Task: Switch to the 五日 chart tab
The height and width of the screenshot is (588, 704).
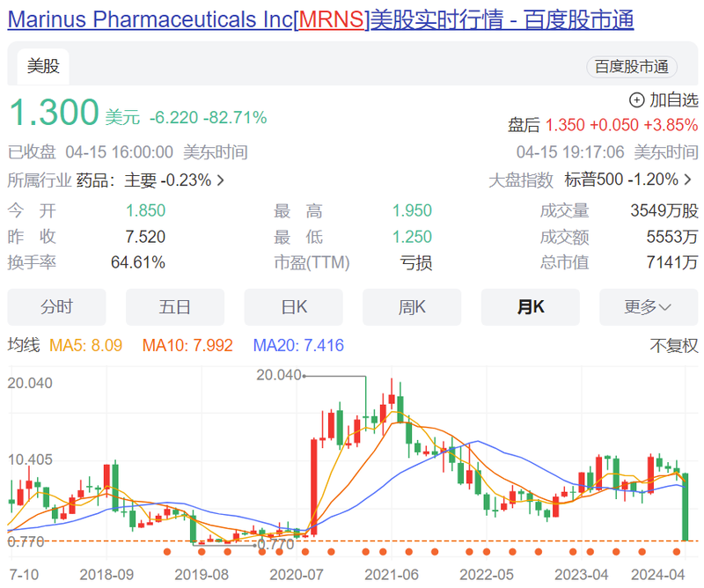Action: click(175, 307)
